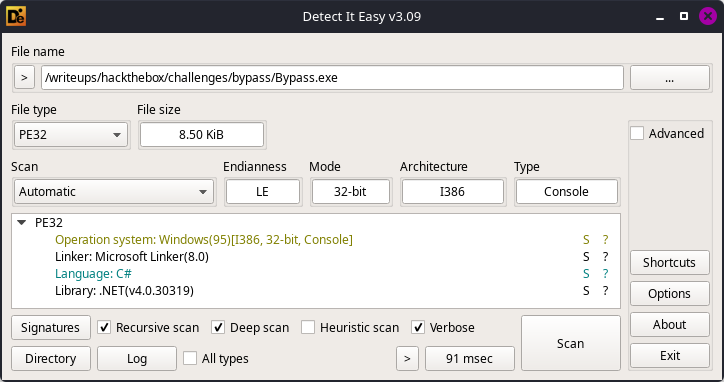Open the Signatures window

51,327
